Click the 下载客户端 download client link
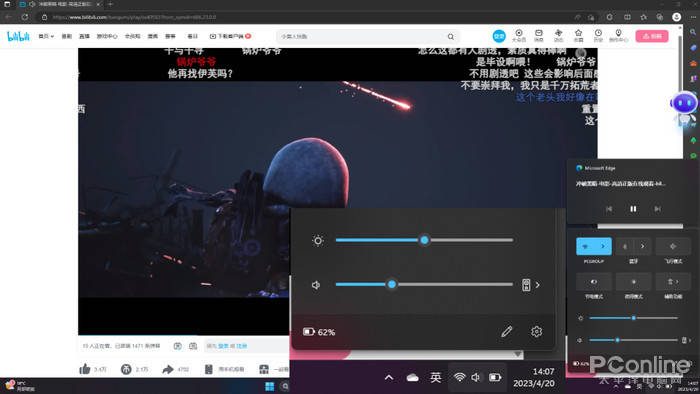This screenshot has width=700, height=394. pos(230,36)
